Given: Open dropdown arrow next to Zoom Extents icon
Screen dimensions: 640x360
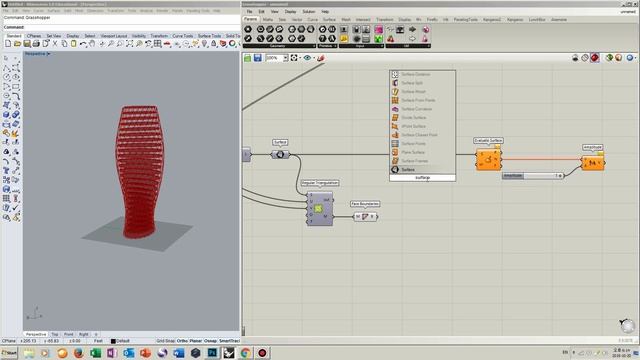Looking at the screenshot, I should point(300,58).
